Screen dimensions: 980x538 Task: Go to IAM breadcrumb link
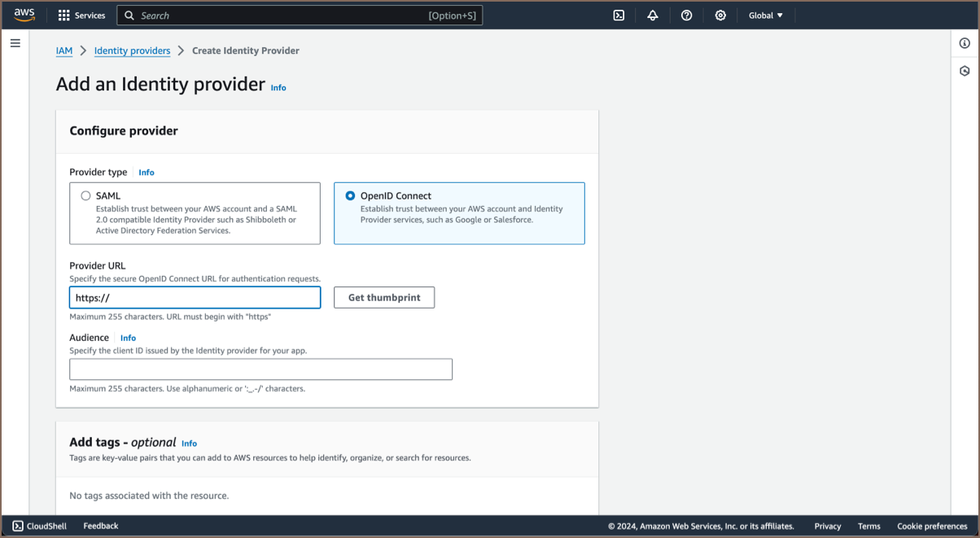coord(64,50)
